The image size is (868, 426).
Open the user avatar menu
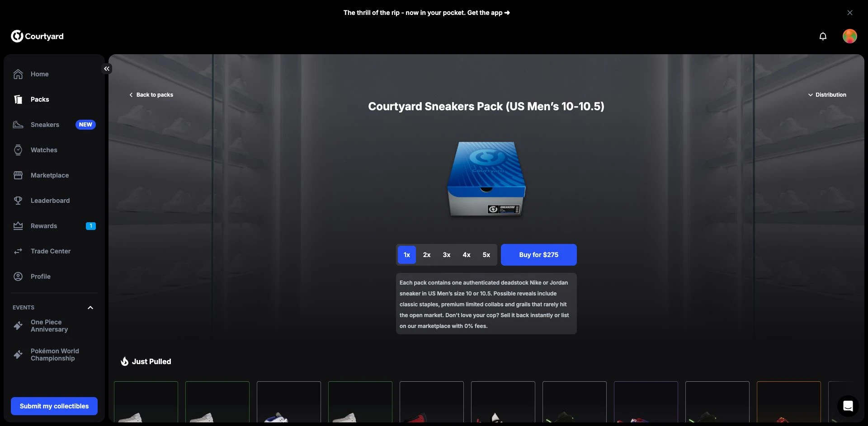click(x=850, y=36)
